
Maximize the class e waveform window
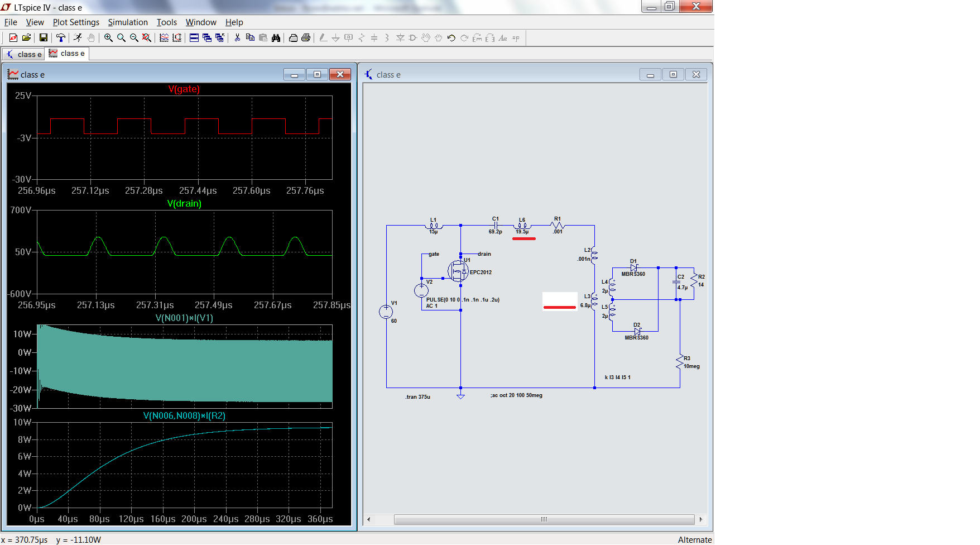point(317,74)
